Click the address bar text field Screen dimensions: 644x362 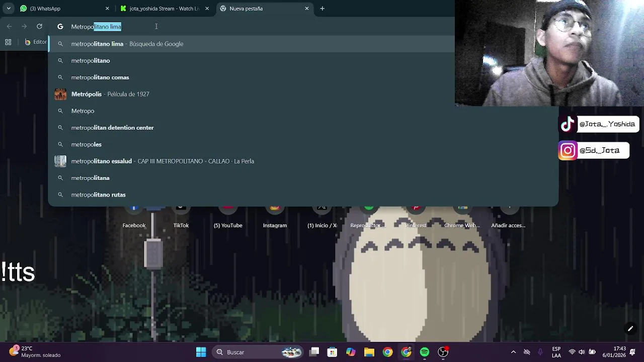(x=252, y=27)
